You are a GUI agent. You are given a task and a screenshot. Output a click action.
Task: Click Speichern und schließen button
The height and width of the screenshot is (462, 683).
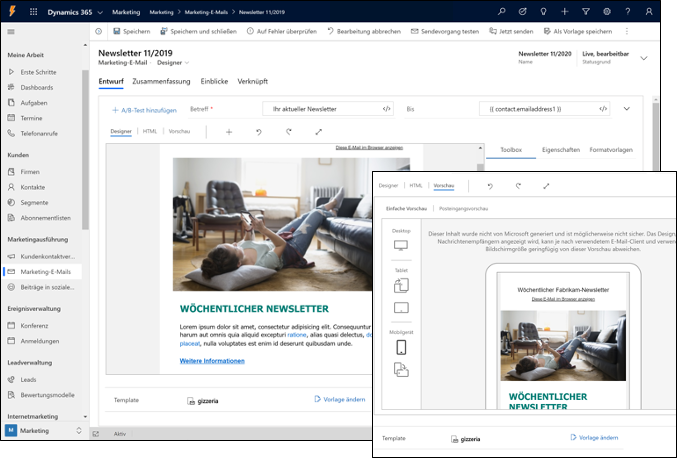(199, 31)
